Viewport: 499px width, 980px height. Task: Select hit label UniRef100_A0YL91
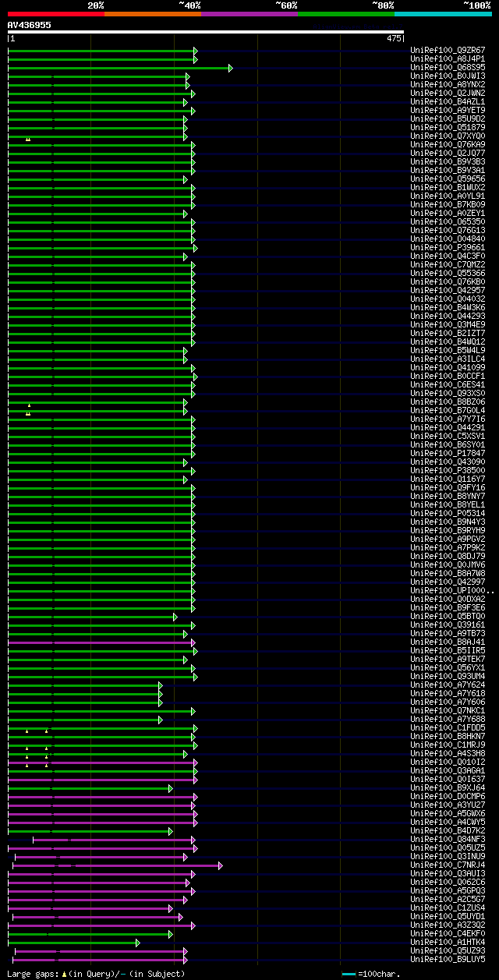448,196
